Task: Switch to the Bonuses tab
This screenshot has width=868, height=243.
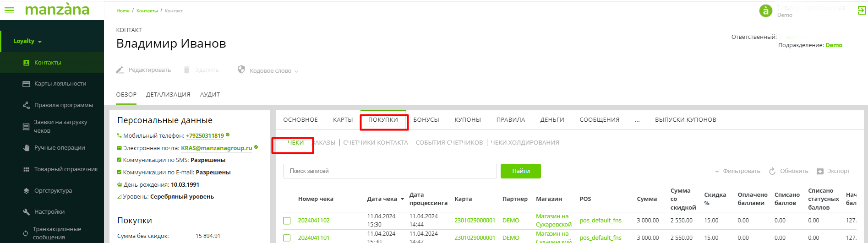Action: [x=426, y=120]
